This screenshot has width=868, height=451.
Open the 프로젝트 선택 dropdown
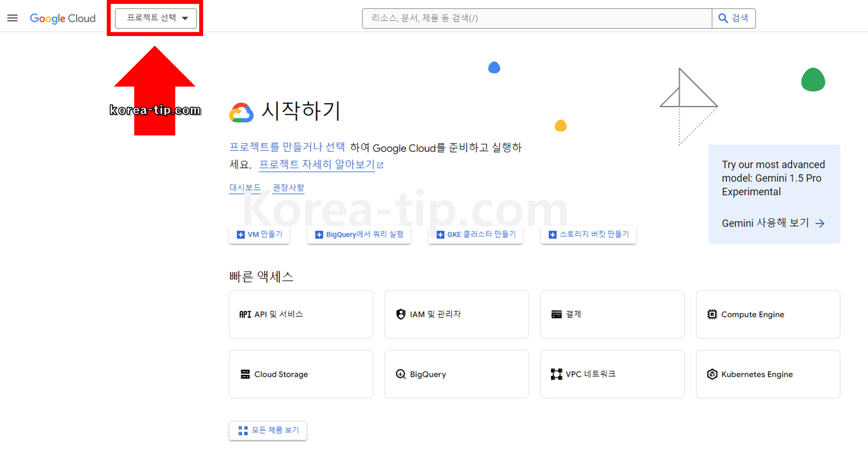coord(155,18)
